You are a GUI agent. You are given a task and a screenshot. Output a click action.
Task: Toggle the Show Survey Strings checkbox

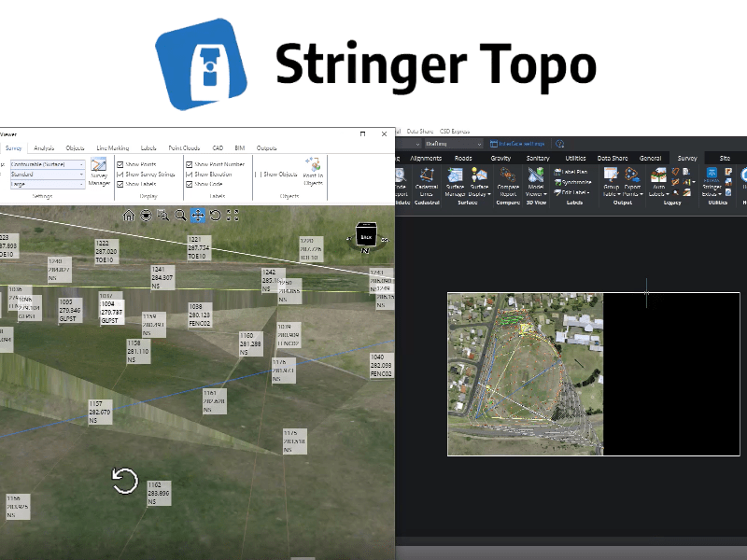[120, 175]
